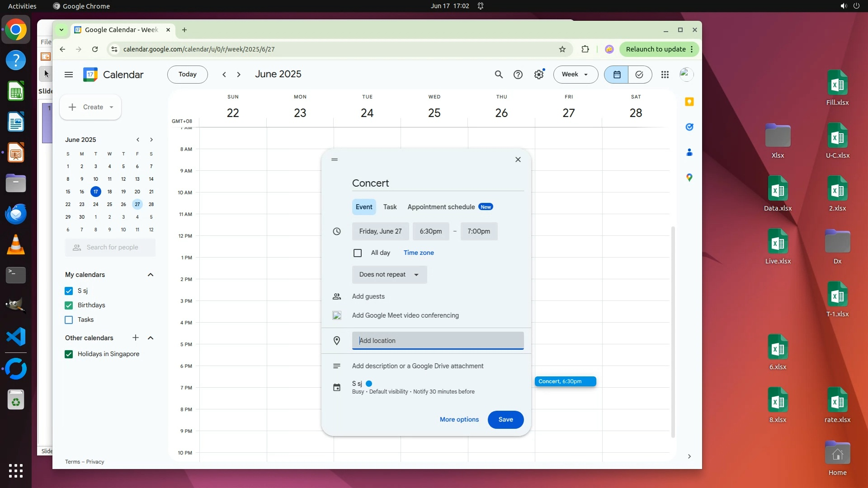Uncheck the Birthdays calendar
Viewport: 868px width, 488px height.
(x=69, y=305)
